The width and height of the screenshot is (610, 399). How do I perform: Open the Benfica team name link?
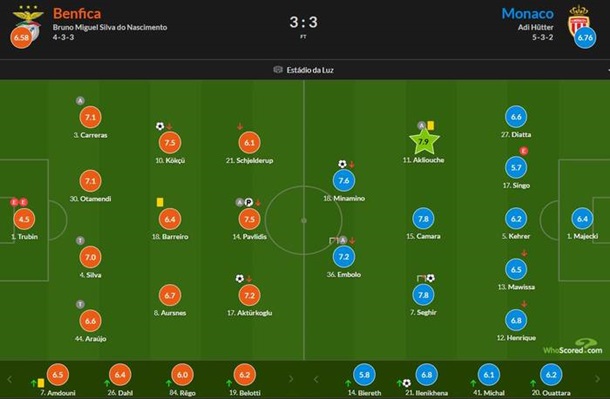77,14
